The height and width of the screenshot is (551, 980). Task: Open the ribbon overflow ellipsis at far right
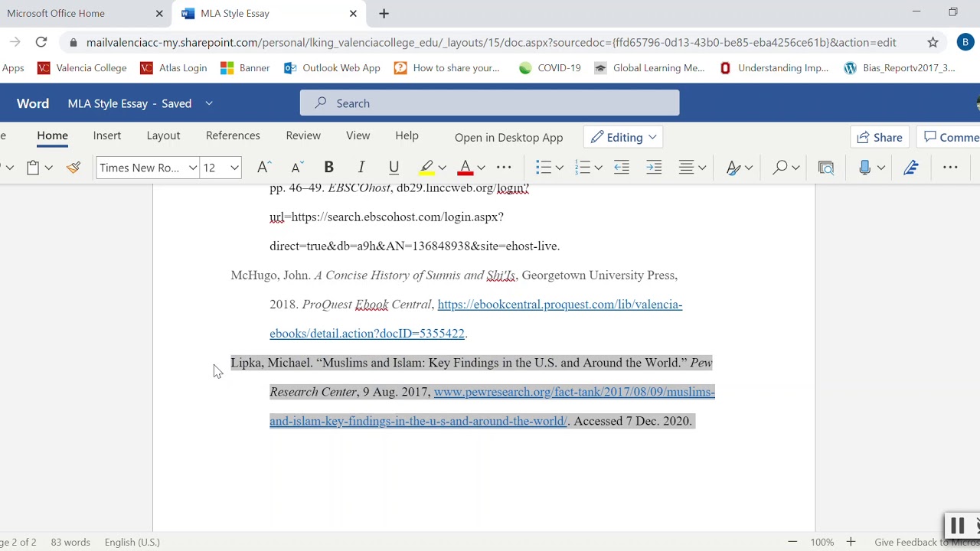coord(950,168)
